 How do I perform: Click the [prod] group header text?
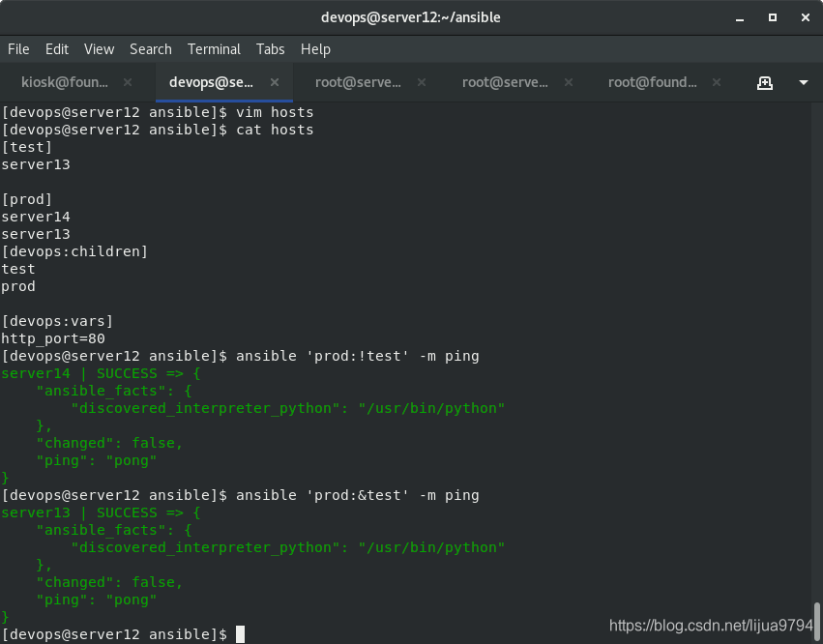(27, 199)
